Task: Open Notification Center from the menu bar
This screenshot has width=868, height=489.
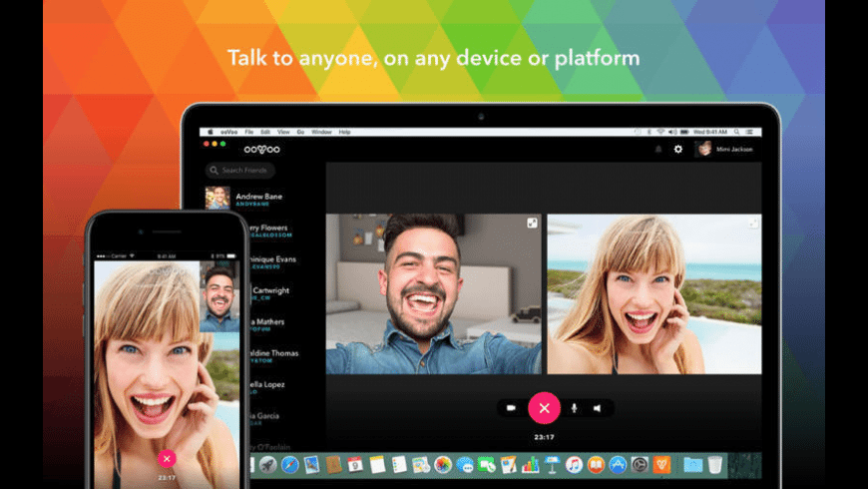Action: (x=749, y=133)
